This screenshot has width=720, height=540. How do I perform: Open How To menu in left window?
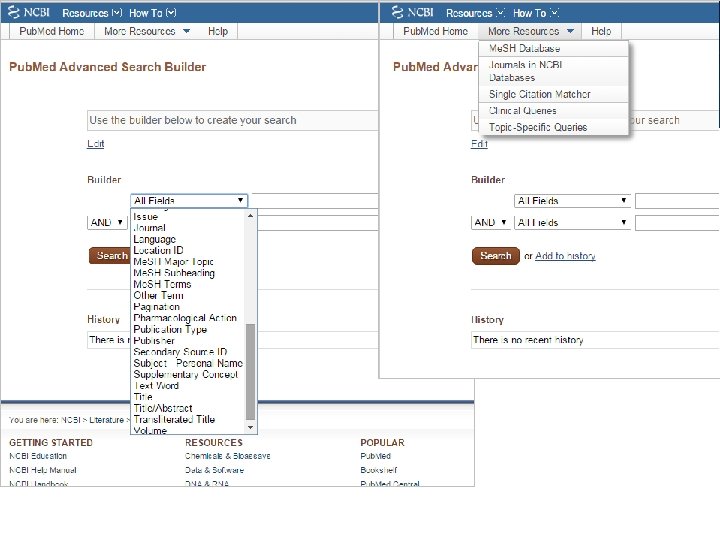point(152,13)
